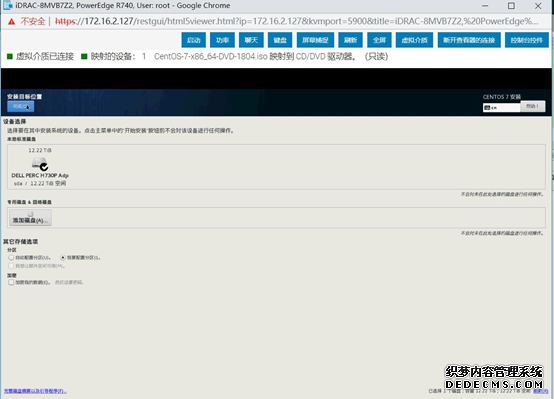Viewport: 554px width, 399px height.
Task: Click the 启动 (Boot) toolbar button
Action: [x=194, y=40]
